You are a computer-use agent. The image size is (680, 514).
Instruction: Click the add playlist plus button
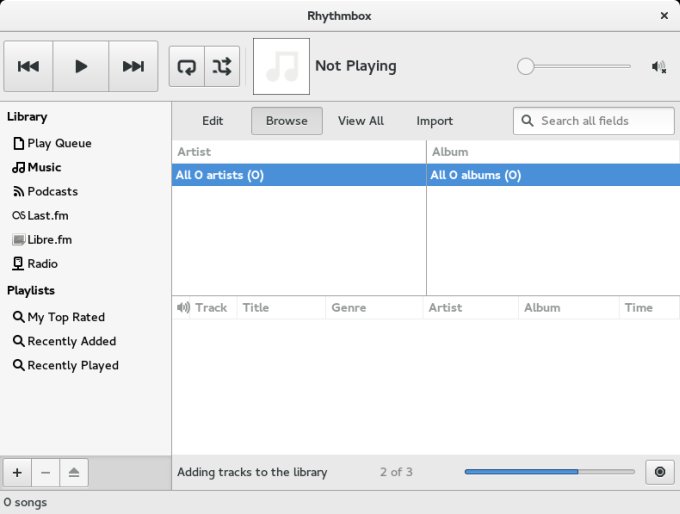pyautogui.click(x=17, y=472)
